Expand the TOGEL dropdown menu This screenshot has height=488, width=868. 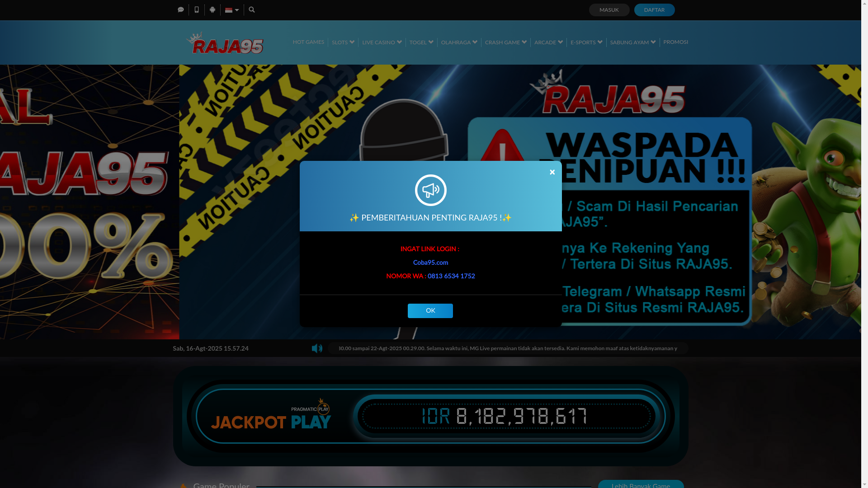pyautogui.click(x=421, y=42)
